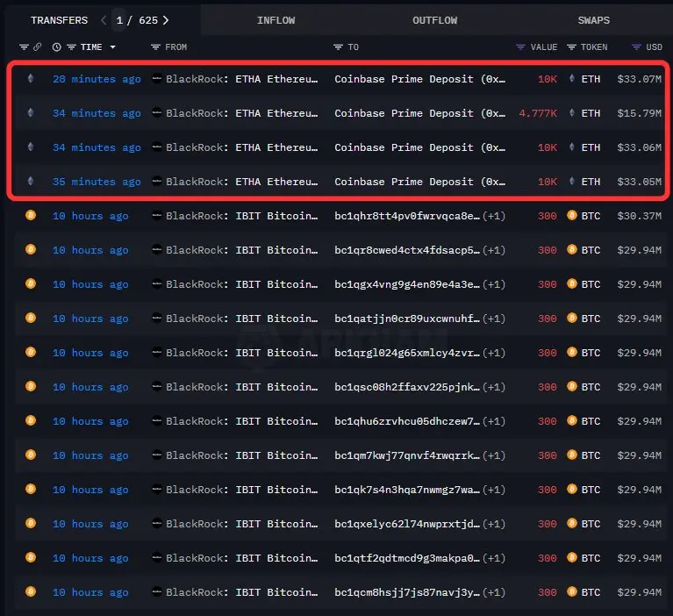Viewport: 673px width, 616px height.
Task: Click Ethereum chain icon in 35 minutes row
Action: (31, 181)
